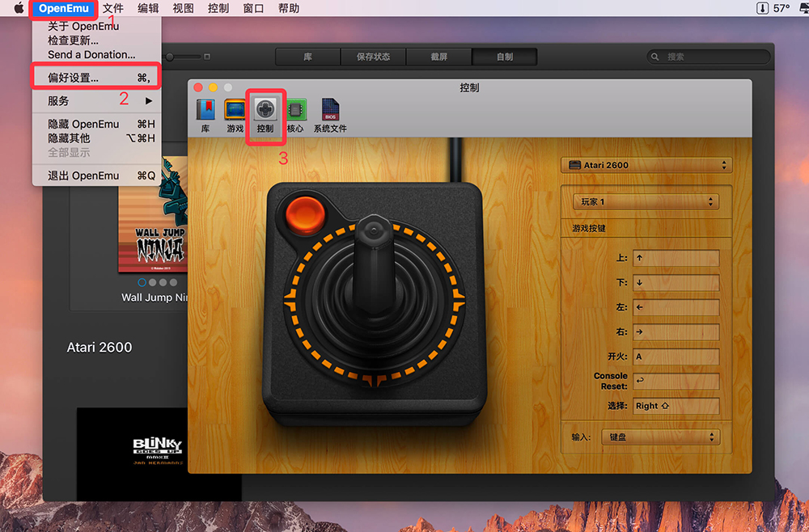809x532 pixels.
Task: Choose 关于 OpenEmu menu item
Action: [97, 27]
